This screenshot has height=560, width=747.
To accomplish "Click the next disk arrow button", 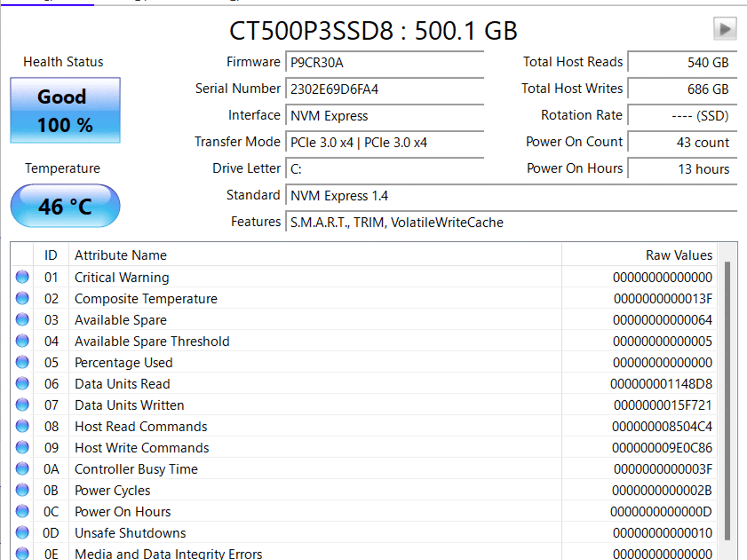I will pos(725,29).
